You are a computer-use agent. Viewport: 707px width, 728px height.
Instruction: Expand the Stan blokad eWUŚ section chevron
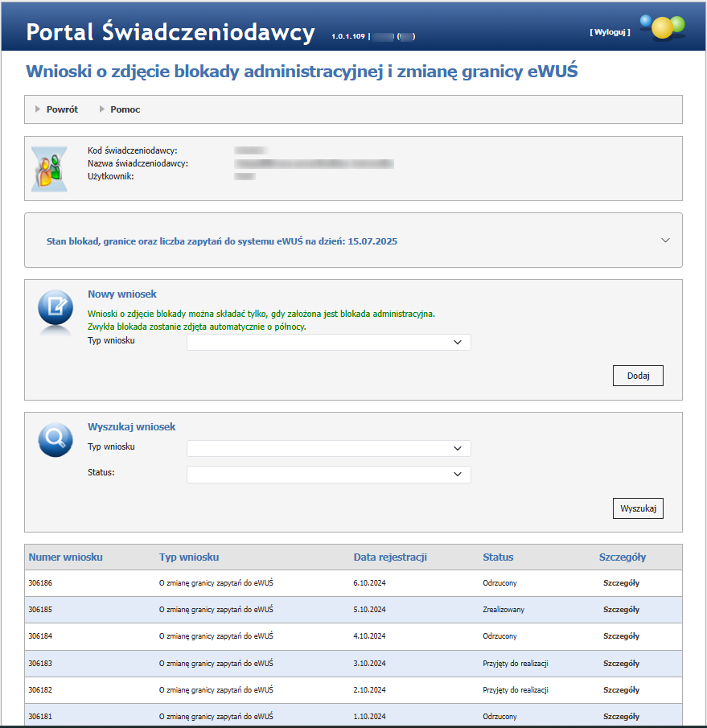[x=665, y=240]
